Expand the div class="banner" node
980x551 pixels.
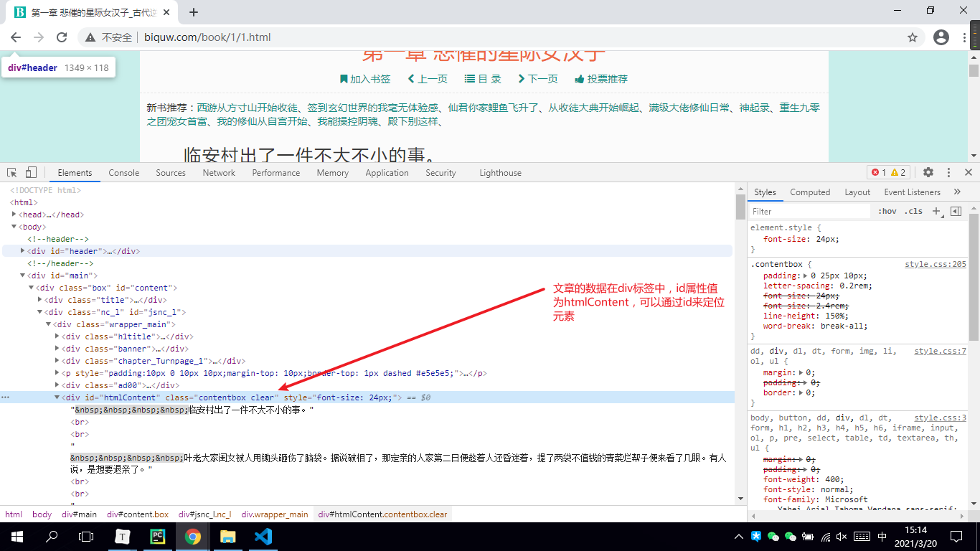click(57, 349)
